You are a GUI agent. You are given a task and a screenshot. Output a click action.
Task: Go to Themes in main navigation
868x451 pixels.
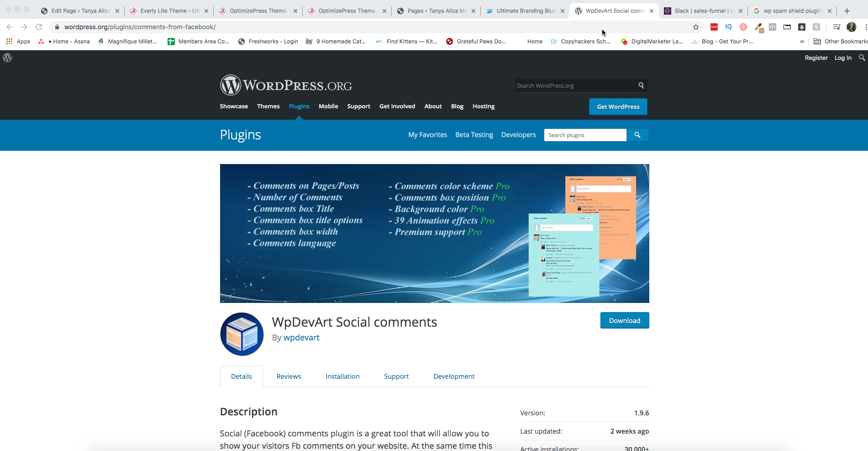click(268, 106)
